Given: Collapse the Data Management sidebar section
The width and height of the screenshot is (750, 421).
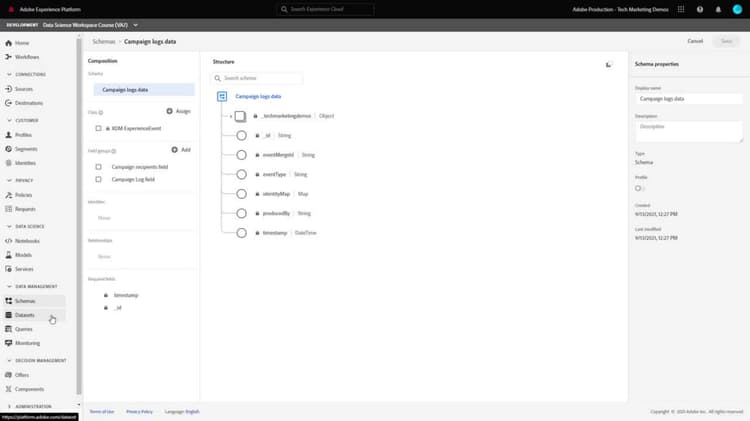Looking at the screenshot, I should click(9, 286).
